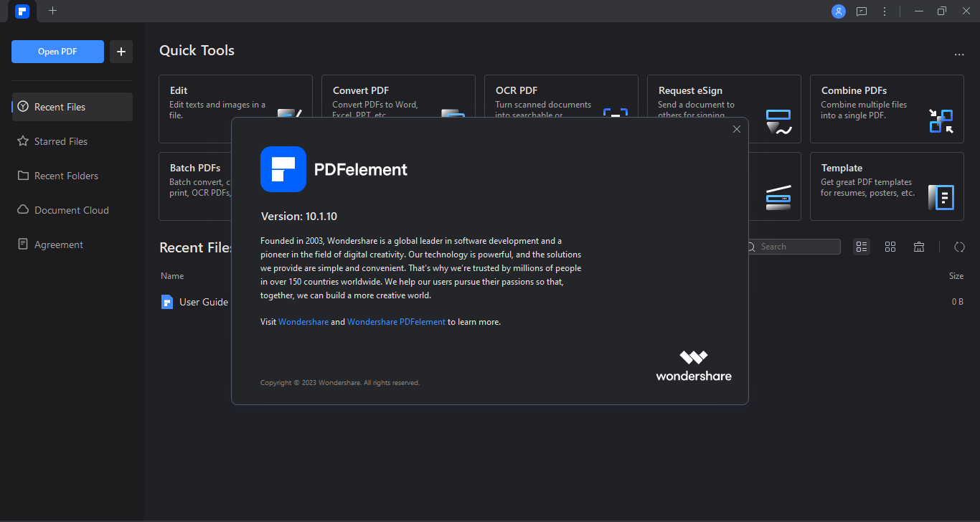
Task: Click the clear recent list icon
Action: coord(919,247)
